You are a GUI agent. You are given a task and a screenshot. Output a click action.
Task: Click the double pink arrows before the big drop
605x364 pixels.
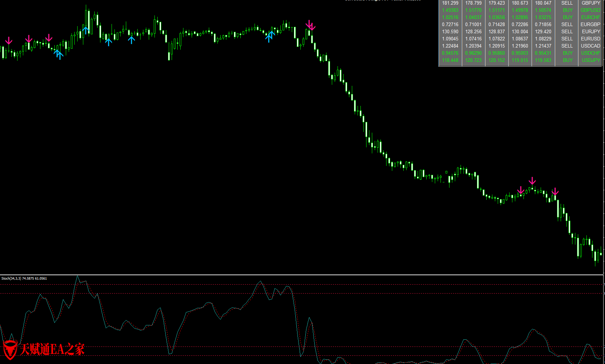[x=310, y=25]
